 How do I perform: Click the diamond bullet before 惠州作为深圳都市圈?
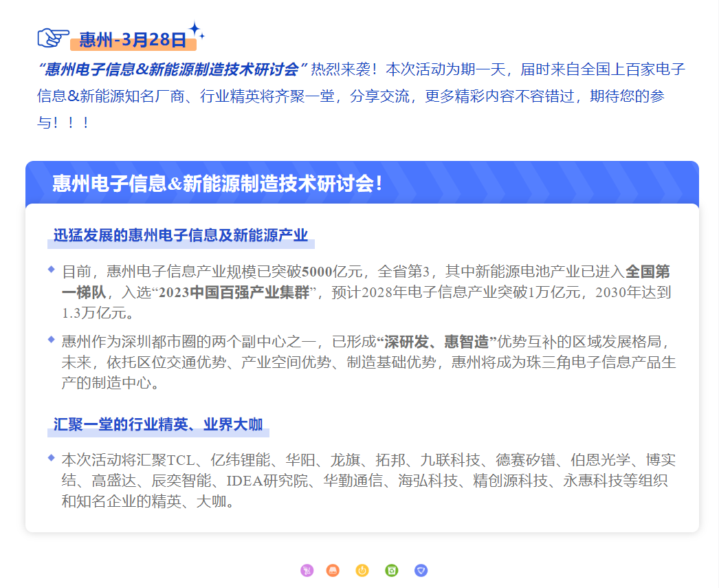tap(51, 339)
